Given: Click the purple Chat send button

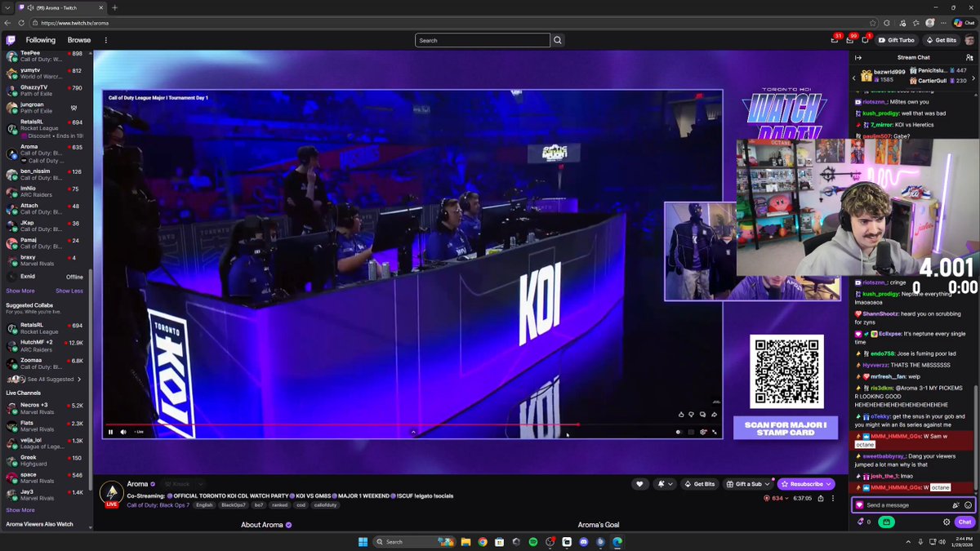Looking at the screenshot, I should click(964, 522).
